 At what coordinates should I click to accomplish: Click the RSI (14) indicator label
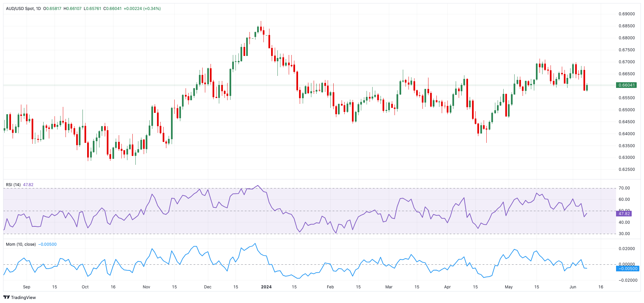(13, 185)
